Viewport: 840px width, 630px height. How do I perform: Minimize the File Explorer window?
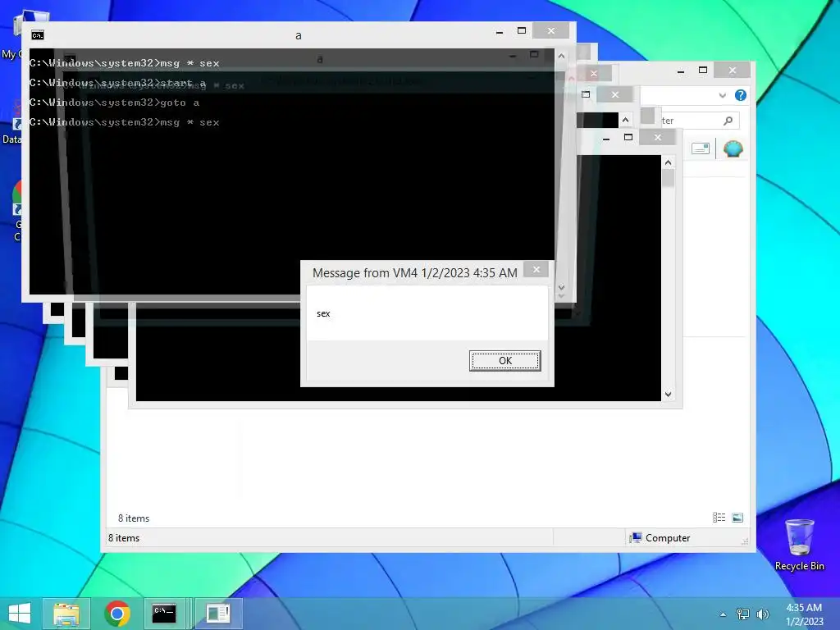click(x=681, y=71)
